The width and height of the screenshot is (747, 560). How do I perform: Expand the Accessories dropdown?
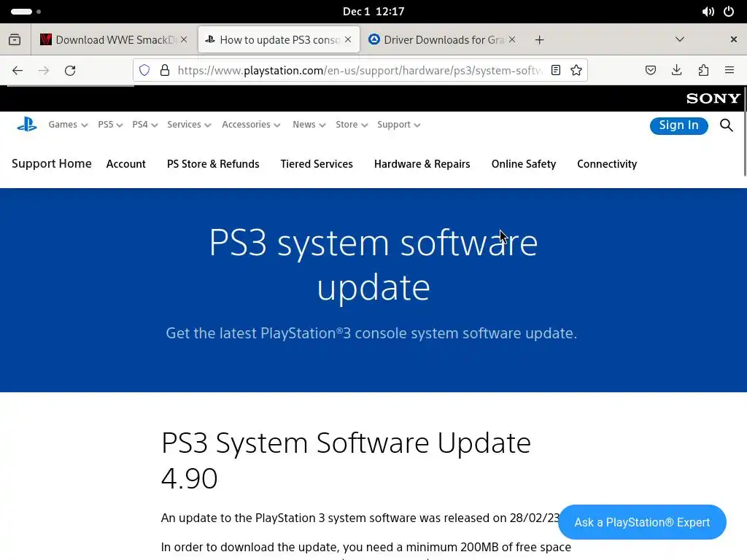pyautogui.click(x=251, y=125)
